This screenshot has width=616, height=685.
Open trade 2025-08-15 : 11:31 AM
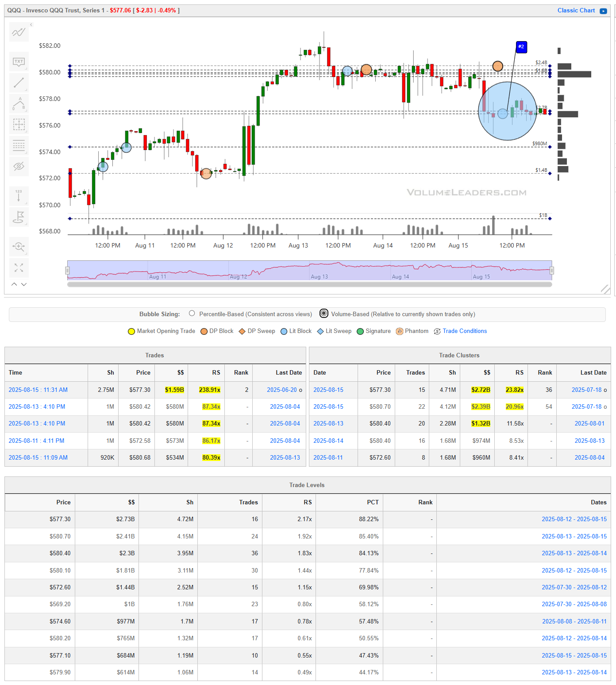(x=38, y=390)
